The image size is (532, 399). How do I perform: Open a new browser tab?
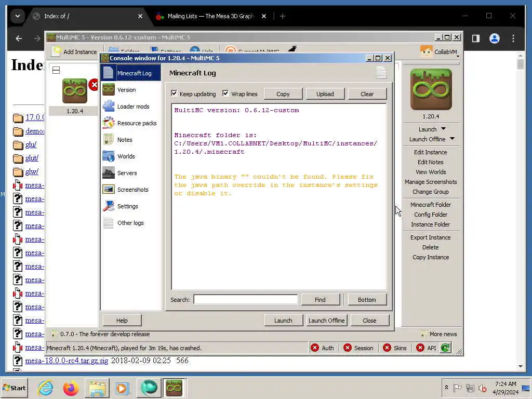point(282,16)
